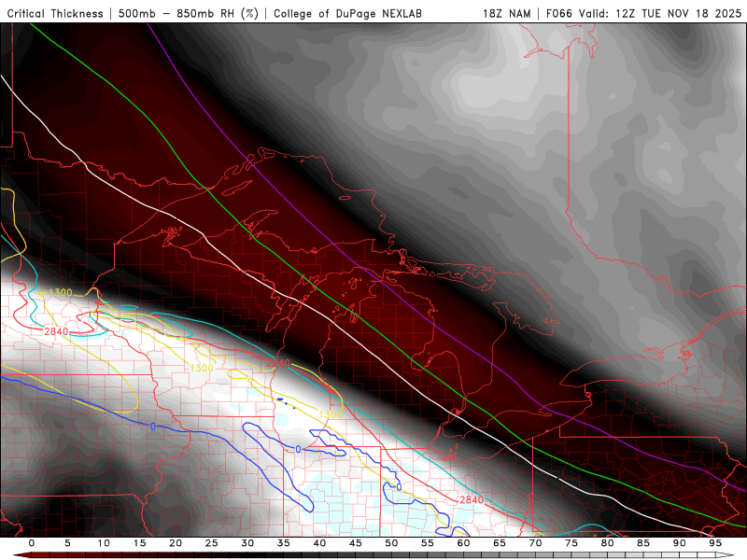Click the color bar's '25' tick label
The image size is (747, 560).
click(212, 543)
